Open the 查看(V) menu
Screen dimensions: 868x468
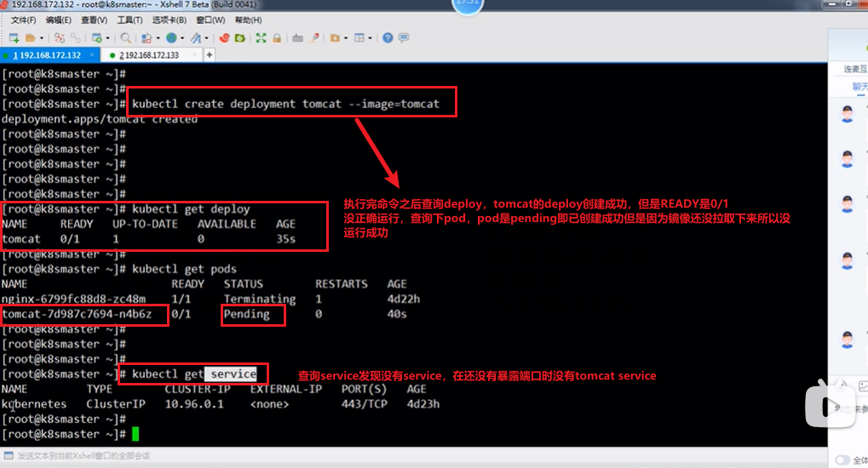point(94,20)
